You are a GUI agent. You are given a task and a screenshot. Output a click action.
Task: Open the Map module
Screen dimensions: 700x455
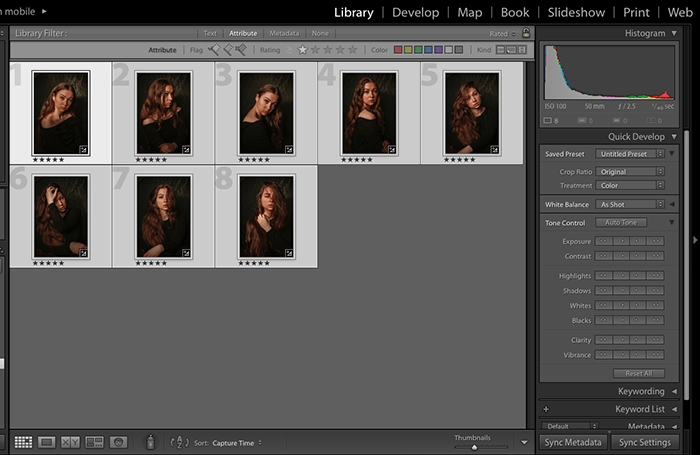click(x=470, y=13)
